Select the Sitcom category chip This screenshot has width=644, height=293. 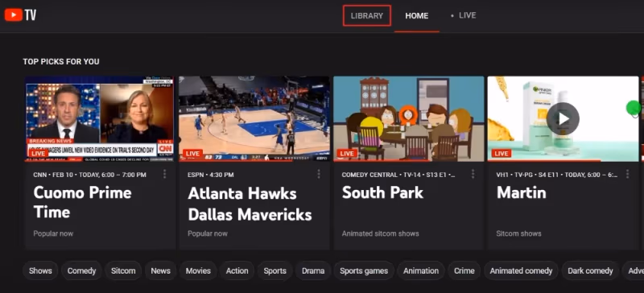[x=123, y=270]
